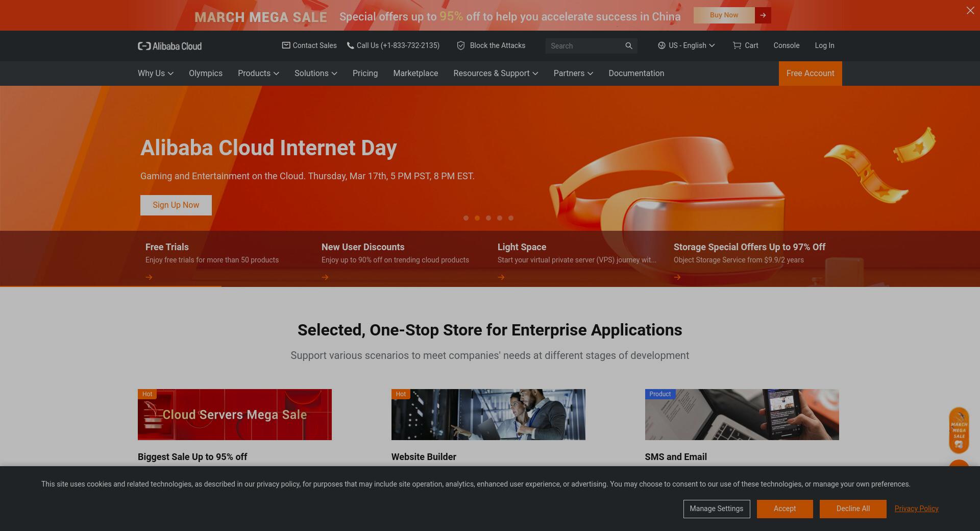Open the Cloud Servers Mega Sale thumbnail

pos(235,415)
